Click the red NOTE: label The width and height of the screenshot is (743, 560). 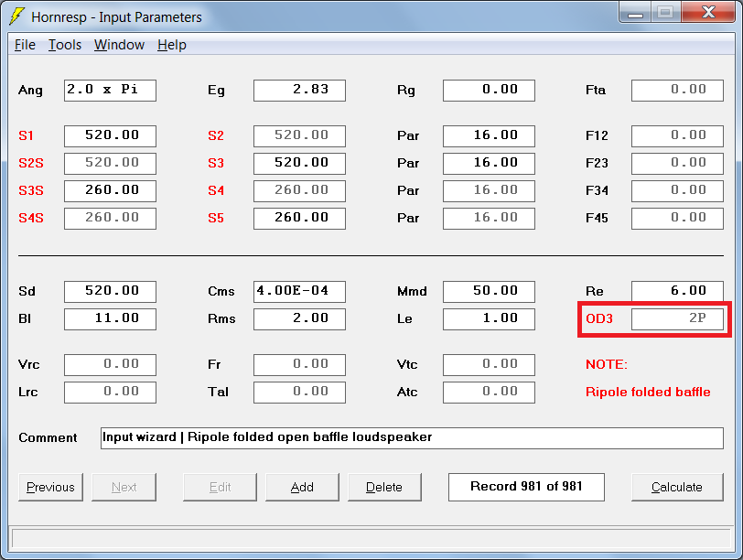coord(607,364)
